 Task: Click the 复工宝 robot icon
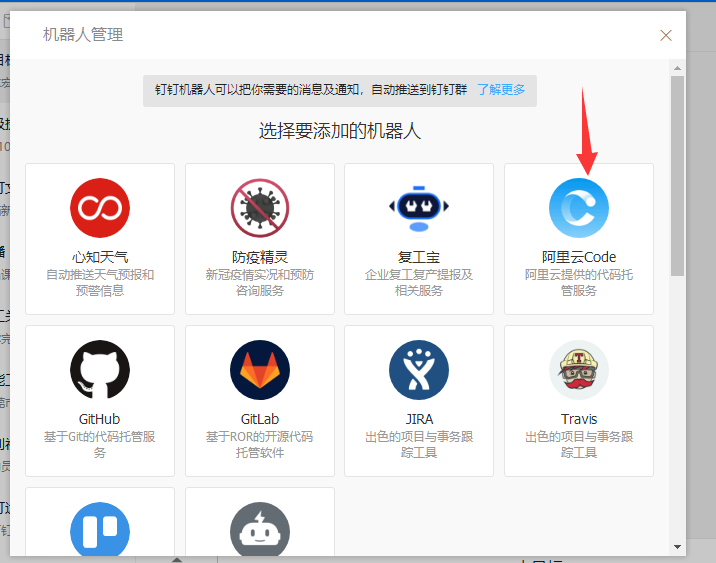pos(419,208)
